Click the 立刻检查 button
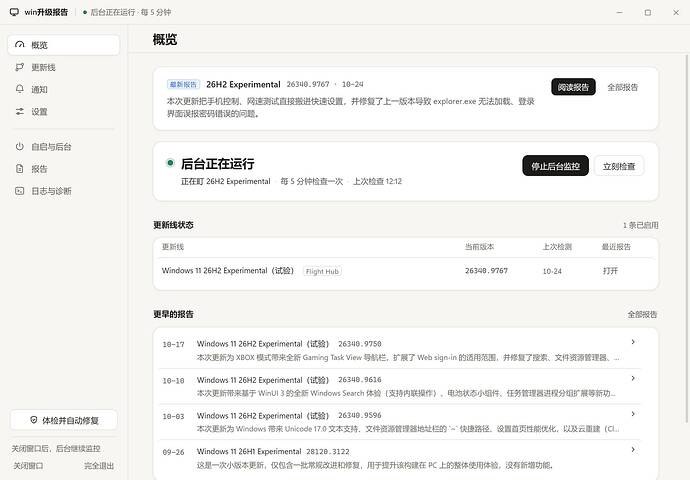This screenshot has width=690, height=480. 619,166
